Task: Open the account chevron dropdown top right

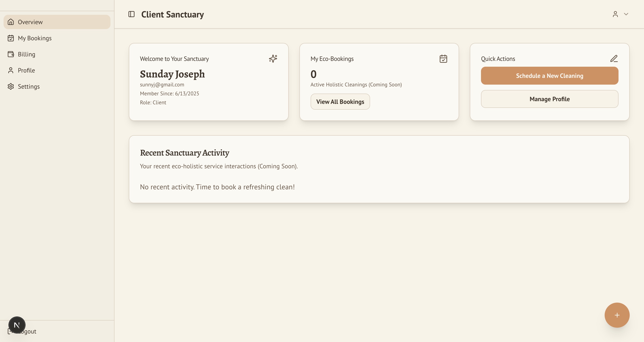Action: (626, 14)
